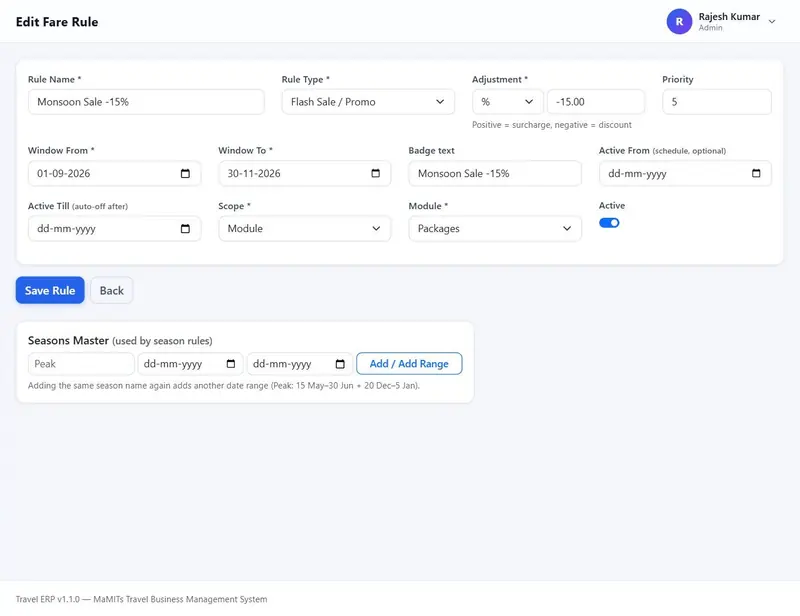
Task: Open calendar picker in Window To field
Action: [376, 174]
